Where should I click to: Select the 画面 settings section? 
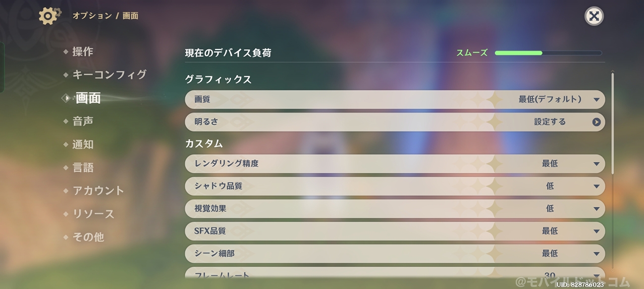point(88,98)
